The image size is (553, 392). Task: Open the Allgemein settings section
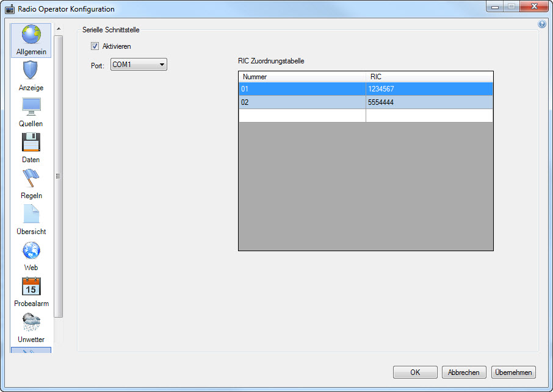click(x=31, y=40)
